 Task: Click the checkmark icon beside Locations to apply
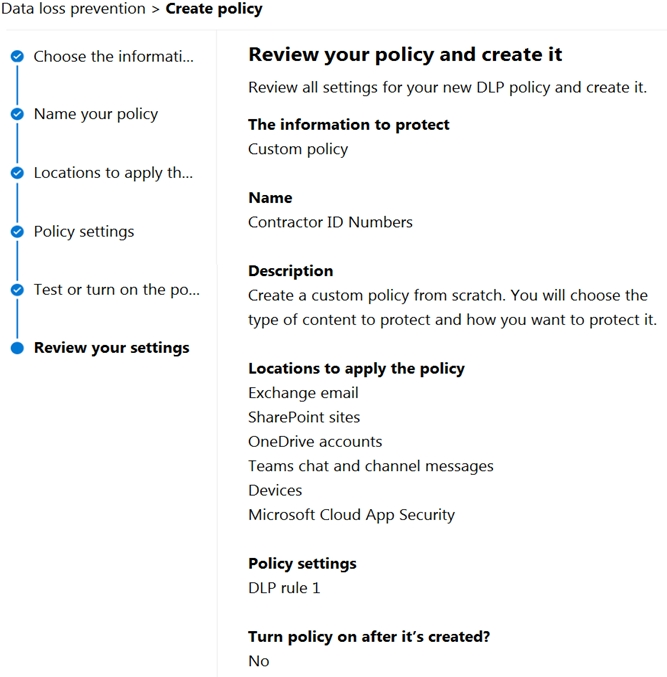coord(17,173)
